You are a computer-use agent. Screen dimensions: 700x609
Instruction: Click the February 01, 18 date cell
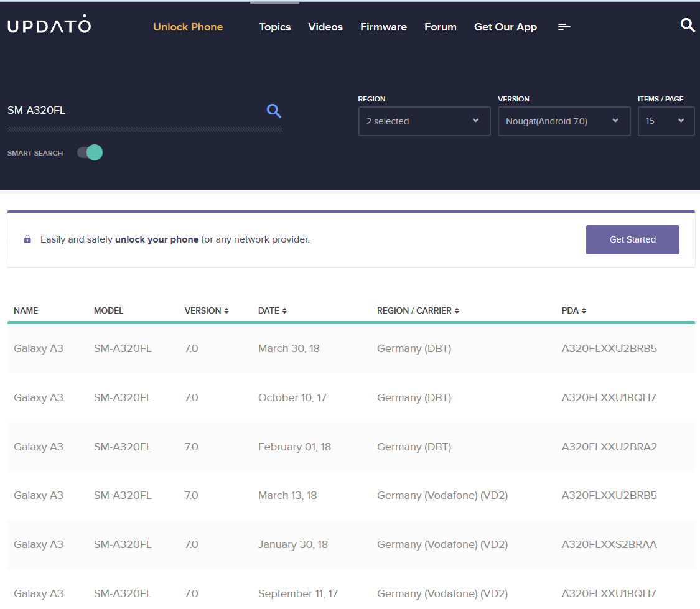click(x=295, y=447)
